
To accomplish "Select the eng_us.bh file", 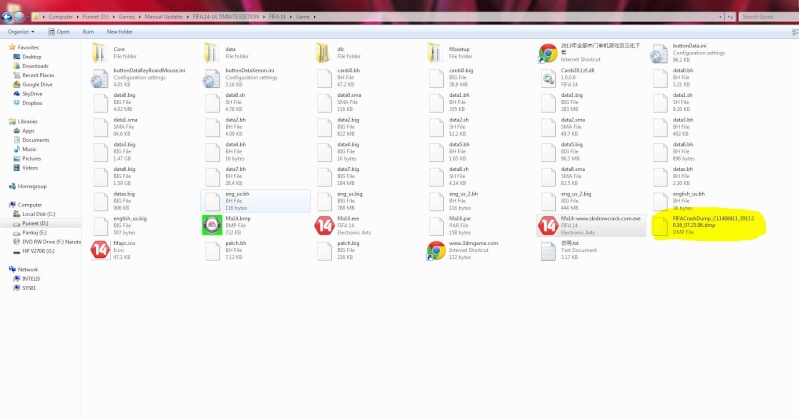I will click(255, 201).
